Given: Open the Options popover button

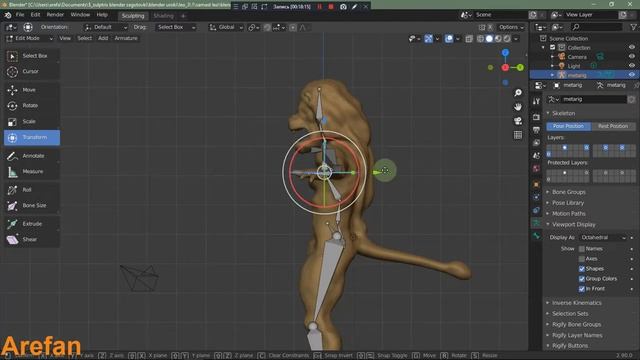Looking at the screenshot, I should coord(511,27).
